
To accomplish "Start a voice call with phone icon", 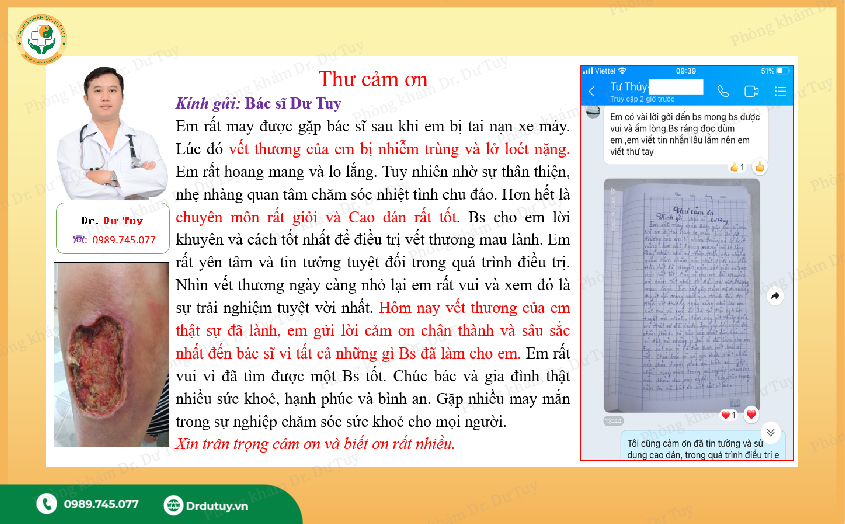I will (723, 91).
